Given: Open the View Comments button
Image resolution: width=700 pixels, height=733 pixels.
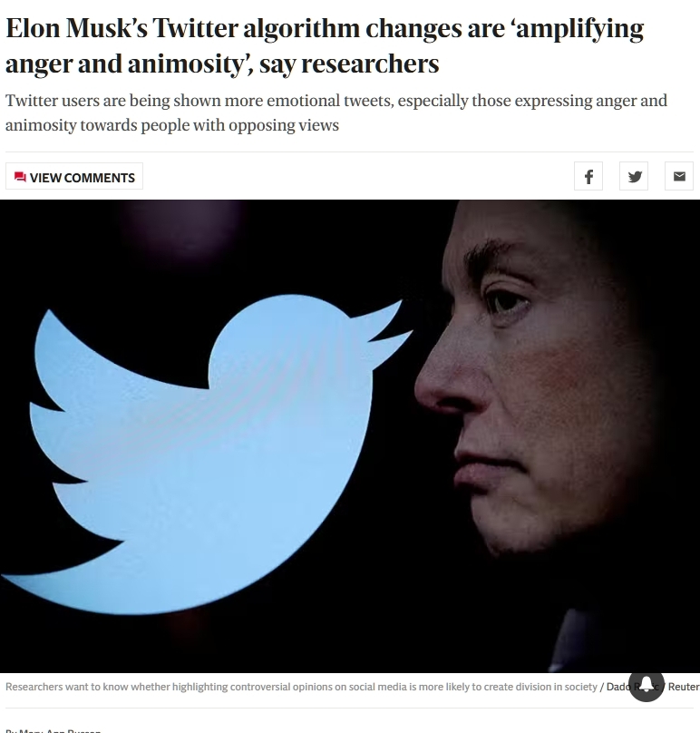Looking at the screenshot, I should [x=74, y=176].
